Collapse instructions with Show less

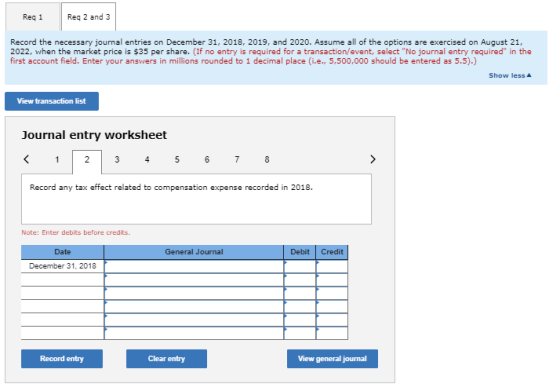point(510,75)
